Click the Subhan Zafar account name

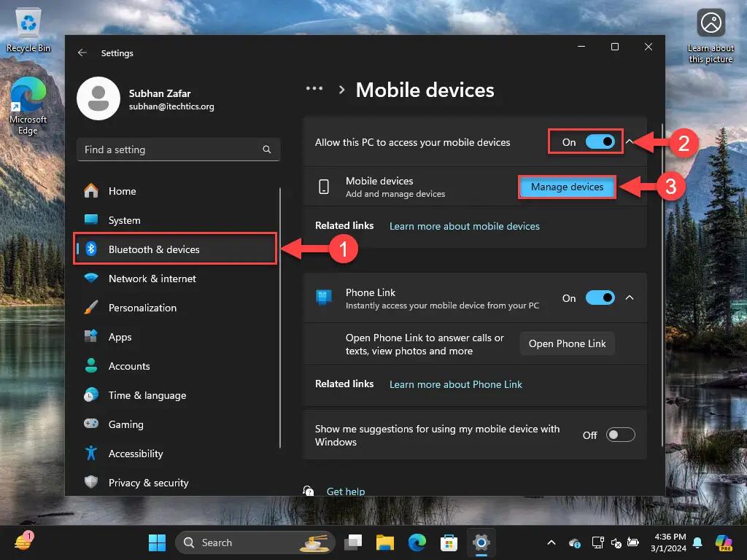coord(160,93)
